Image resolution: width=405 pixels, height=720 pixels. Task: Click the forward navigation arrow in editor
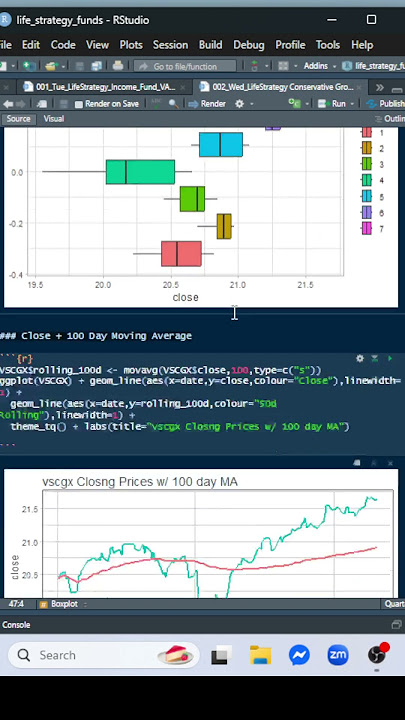point(21,104)
